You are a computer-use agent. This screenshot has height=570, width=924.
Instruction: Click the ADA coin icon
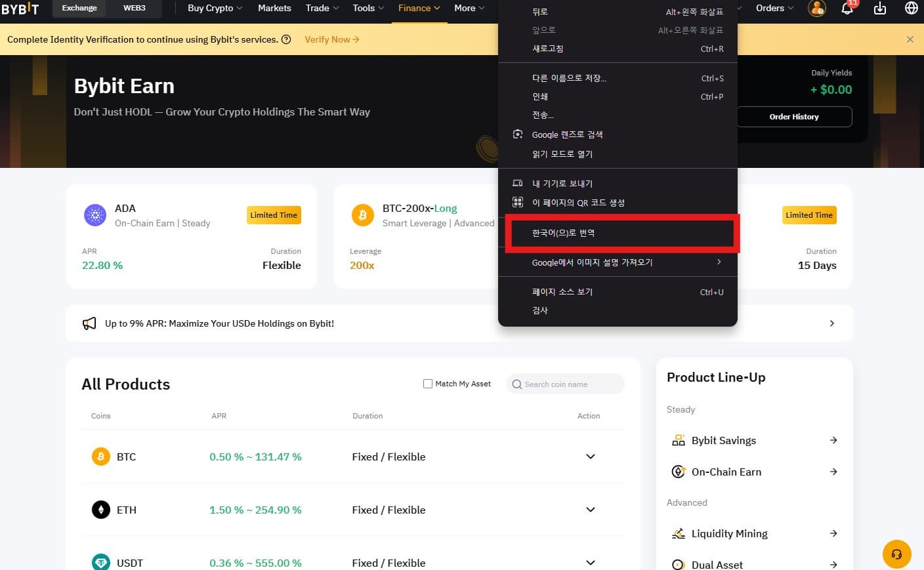click(x=95, y=215)
